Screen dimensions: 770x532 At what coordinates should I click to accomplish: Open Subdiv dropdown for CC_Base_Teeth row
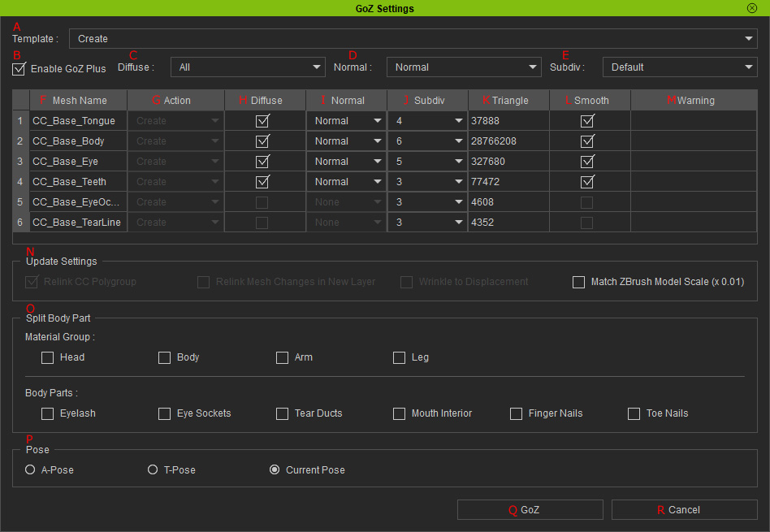pos(427,182)
